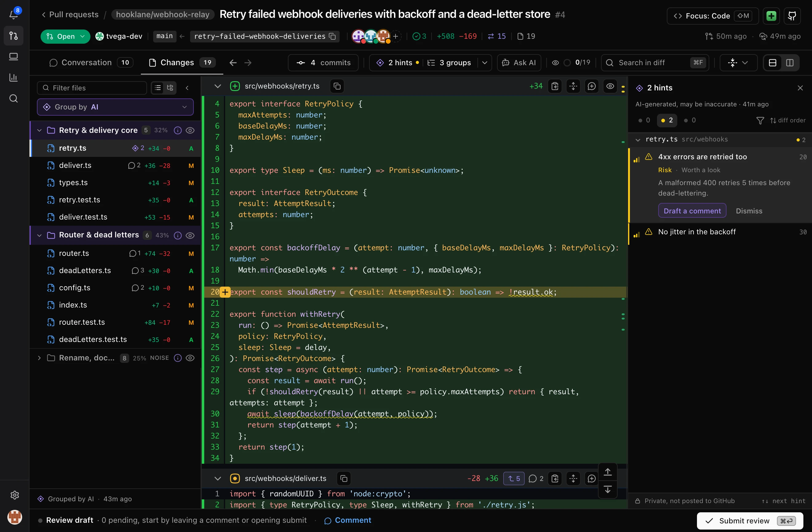
Task: Switch to split diff layout
Action: pyautogui.click(x=790, y=63)
